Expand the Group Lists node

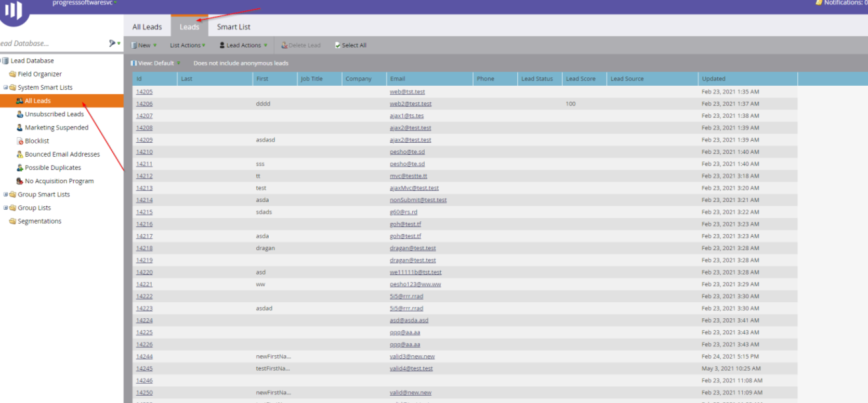pos(6,208)
